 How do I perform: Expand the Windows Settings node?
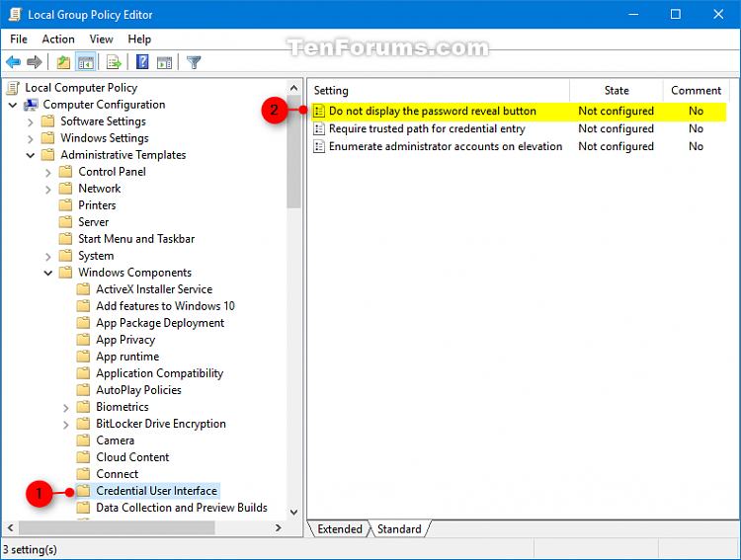tap(31, 139)
